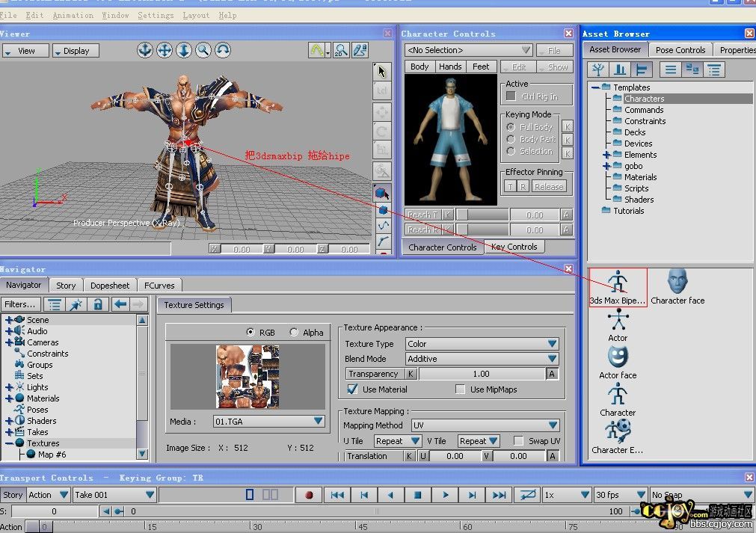The height and width of the screenshot is (533, 756).
Task: Select the Character template icon
Action: [x=618, y=400]
